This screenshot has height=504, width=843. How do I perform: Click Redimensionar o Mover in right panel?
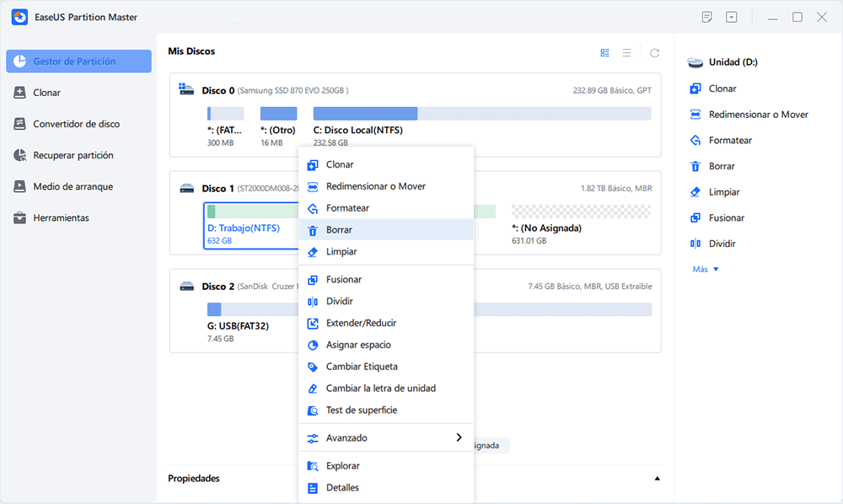pyautogui.click(x=749, y=115)
